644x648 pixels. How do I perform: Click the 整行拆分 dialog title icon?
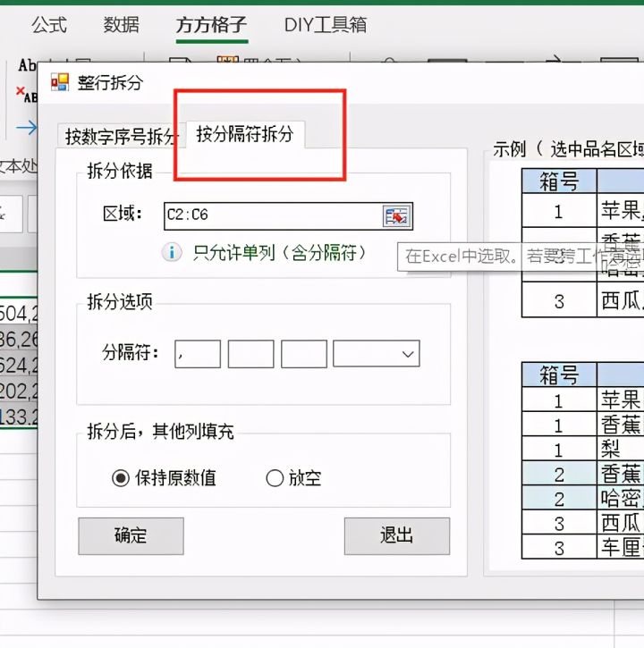(60, 82)
